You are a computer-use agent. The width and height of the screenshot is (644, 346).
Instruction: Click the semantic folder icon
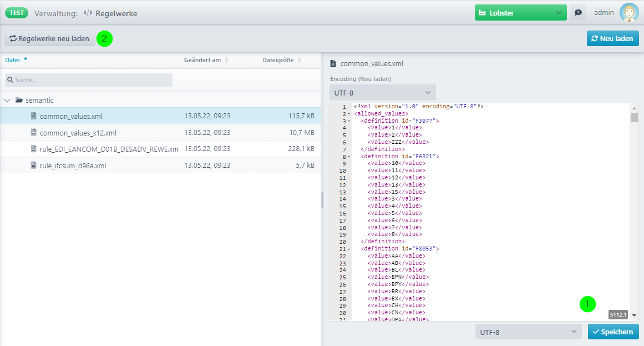pos(19,101)
